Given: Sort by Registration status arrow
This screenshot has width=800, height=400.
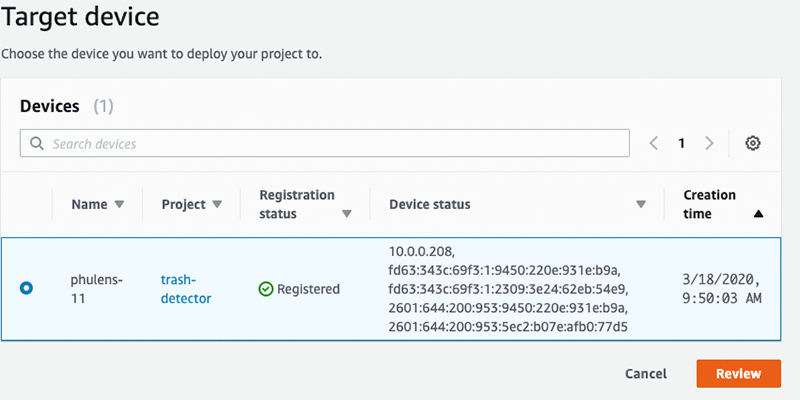Looking at the screenshot, I should [x=347, y=214].
